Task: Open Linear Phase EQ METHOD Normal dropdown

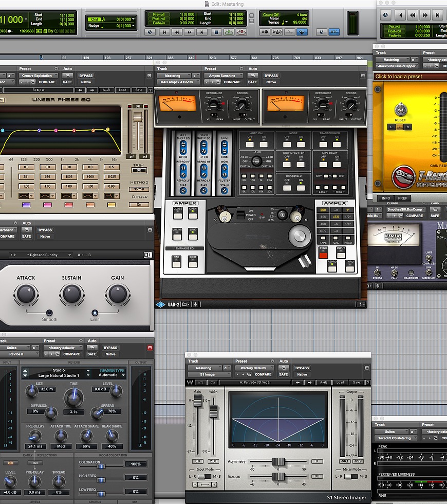Action: pos(139,189)
